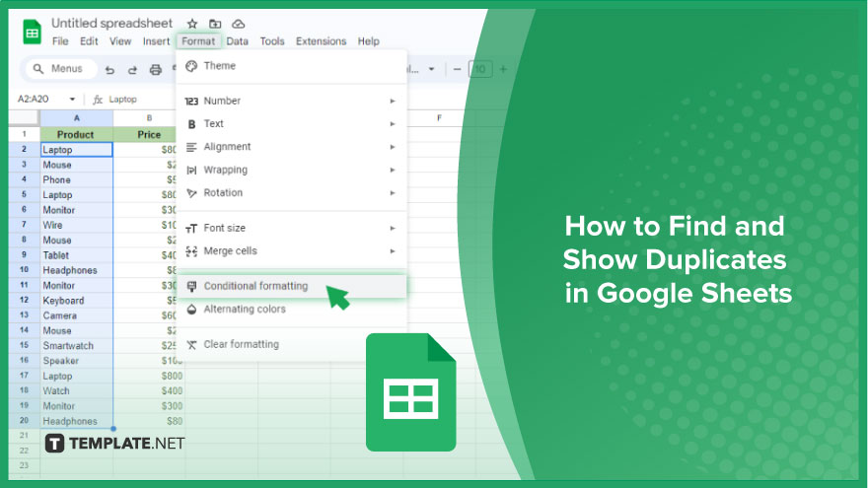Viewport: 868px width, 488px height.
Task: Close the open Format menu
Action: coord(198,41)
